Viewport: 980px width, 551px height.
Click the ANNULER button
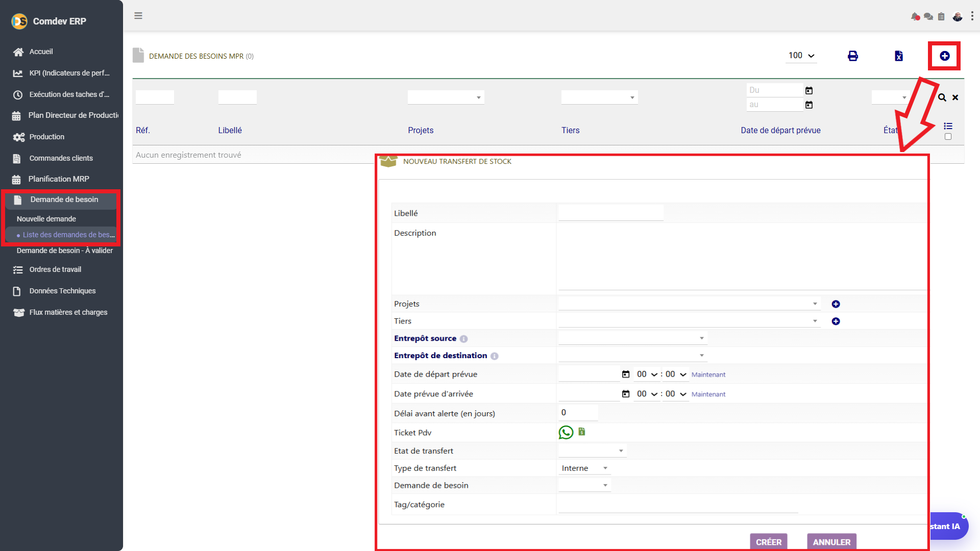coord(831,542)
